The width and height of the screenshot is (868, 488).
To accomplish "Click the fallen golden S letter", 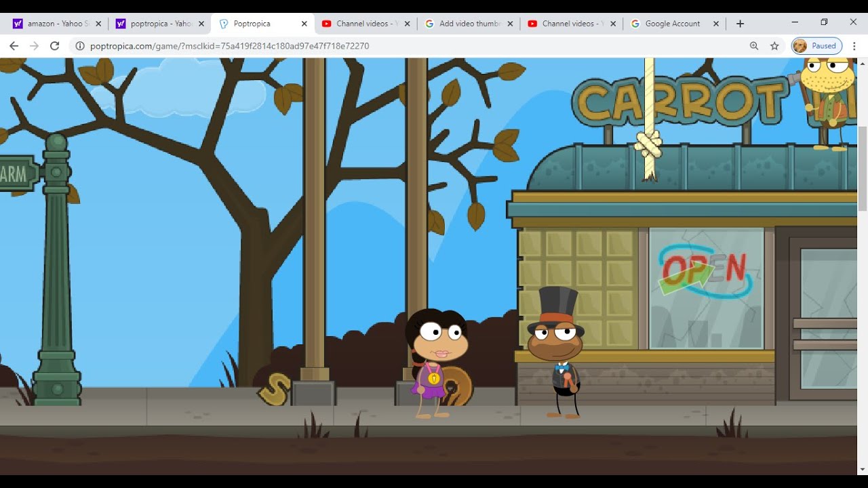I will click(x=275, y=389).
